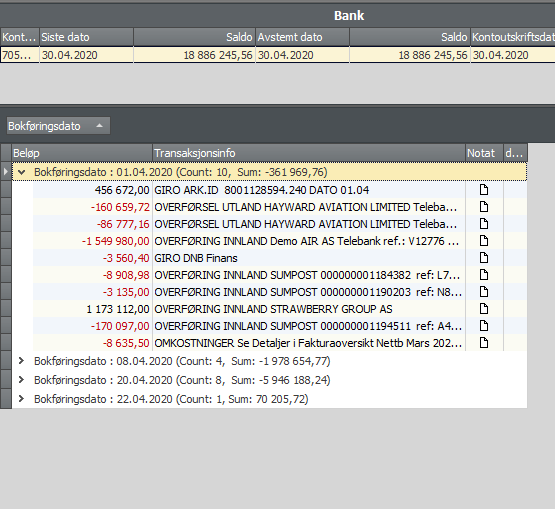Collapse the Bokføringsdato 01.04.2020 group

point(22,172)
